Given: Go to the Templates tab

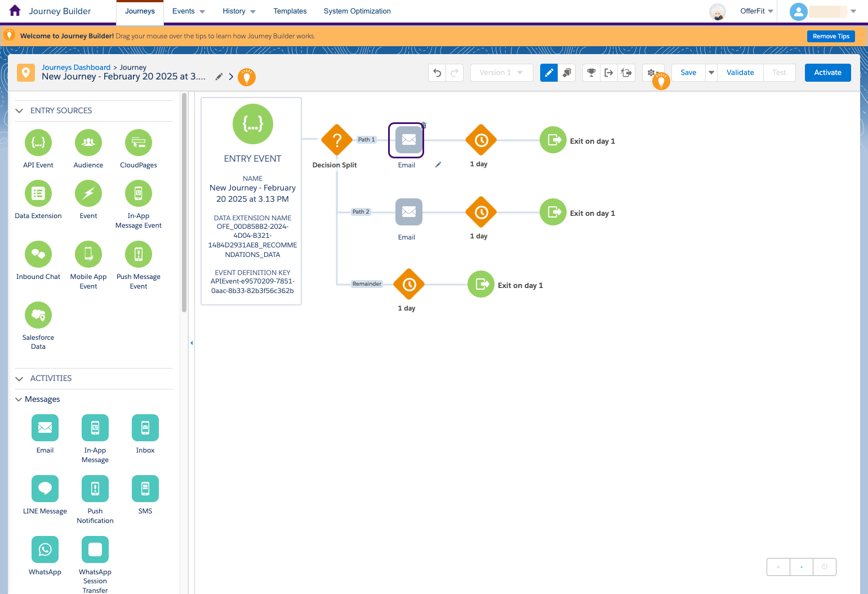Looking at the screenshot, I should coord(290,11).
